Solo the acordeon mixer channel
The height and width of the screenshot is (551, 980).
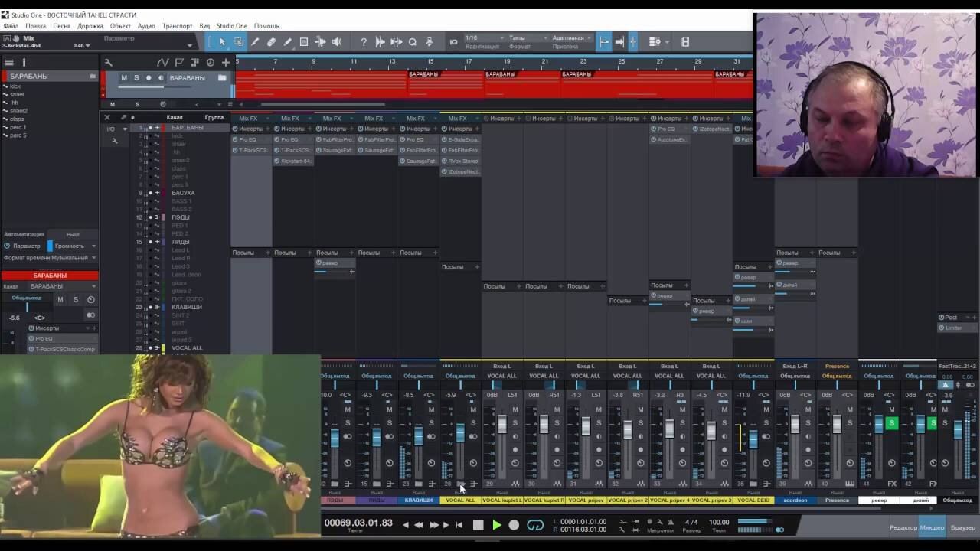[x=808, y=423]
